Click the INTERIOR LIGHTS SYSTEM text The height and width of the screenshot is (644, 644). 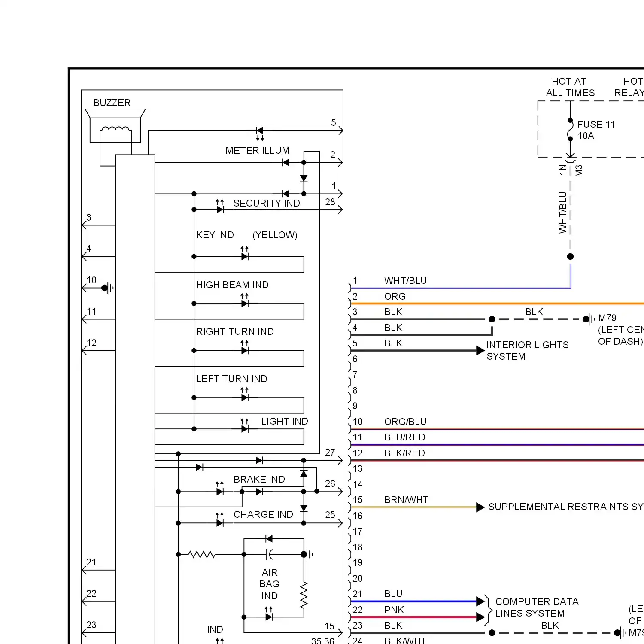click(527, 351)
